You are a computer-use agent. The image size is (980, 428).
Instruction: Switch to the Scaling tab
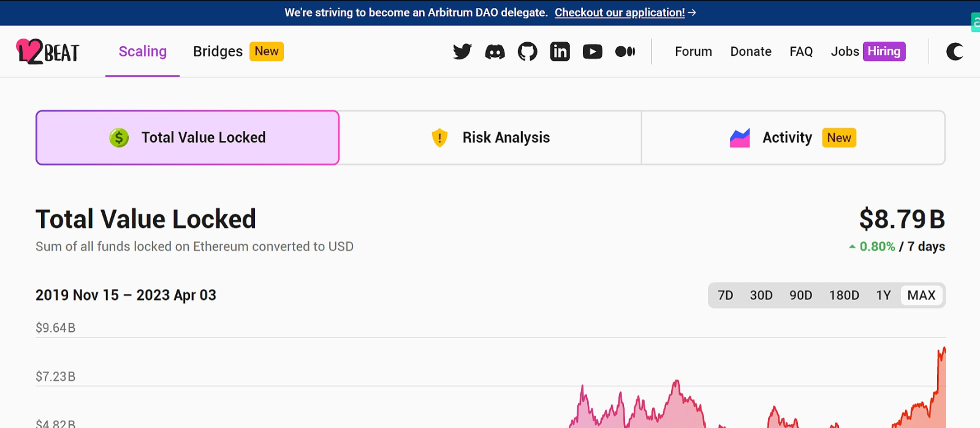tap(142, 51)
